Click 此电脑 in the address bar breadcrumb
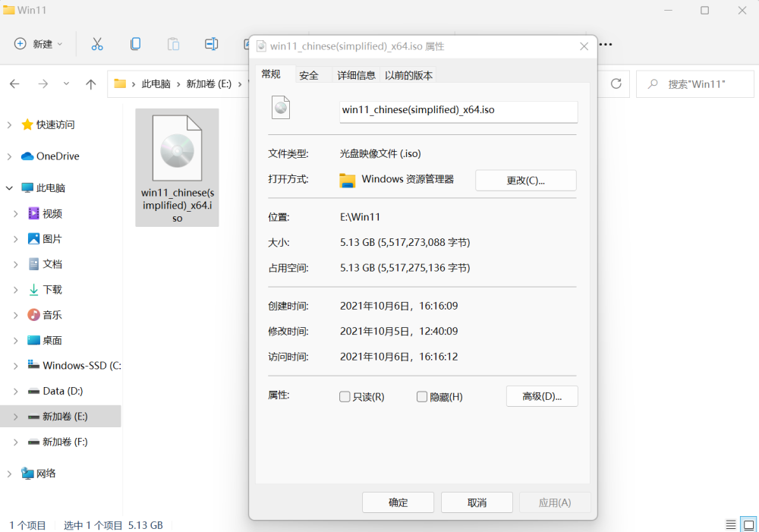 [156, 84]
